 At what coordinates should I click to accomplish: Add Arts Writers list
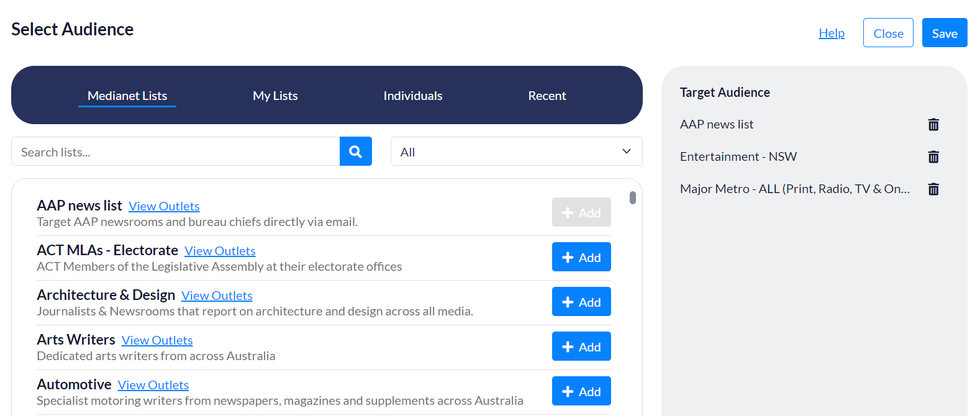[581, 346]
